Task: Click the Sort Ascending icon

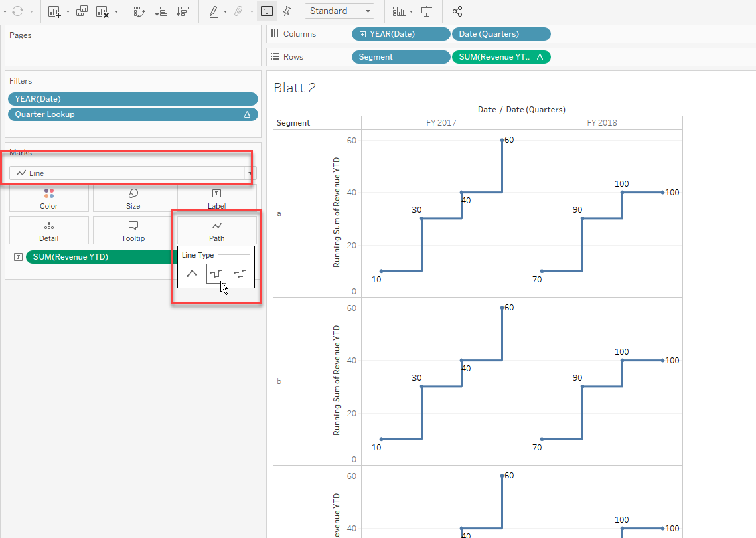Action: coord(162,11)
